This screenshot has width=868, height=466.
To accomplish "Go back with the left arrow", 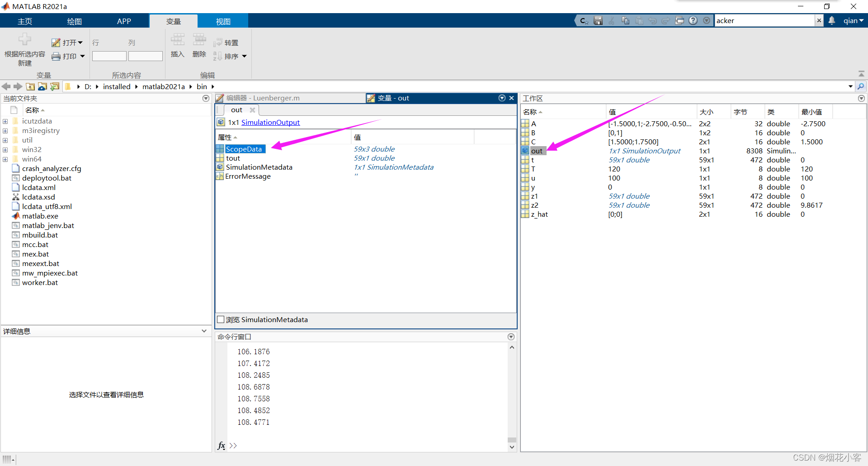I will [6, 86].
